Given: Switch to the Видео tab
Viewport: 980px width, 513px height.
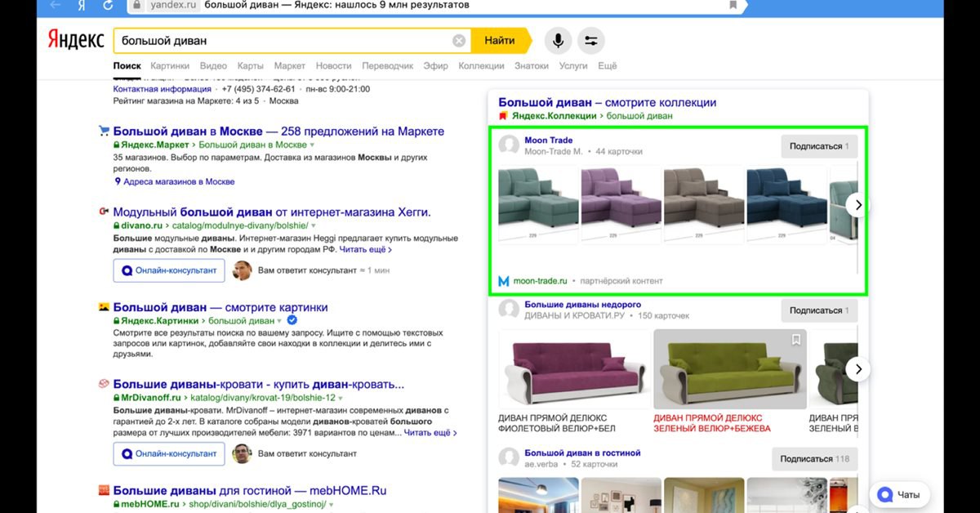Looking at the screenshot, I should [x=213, y=66].
